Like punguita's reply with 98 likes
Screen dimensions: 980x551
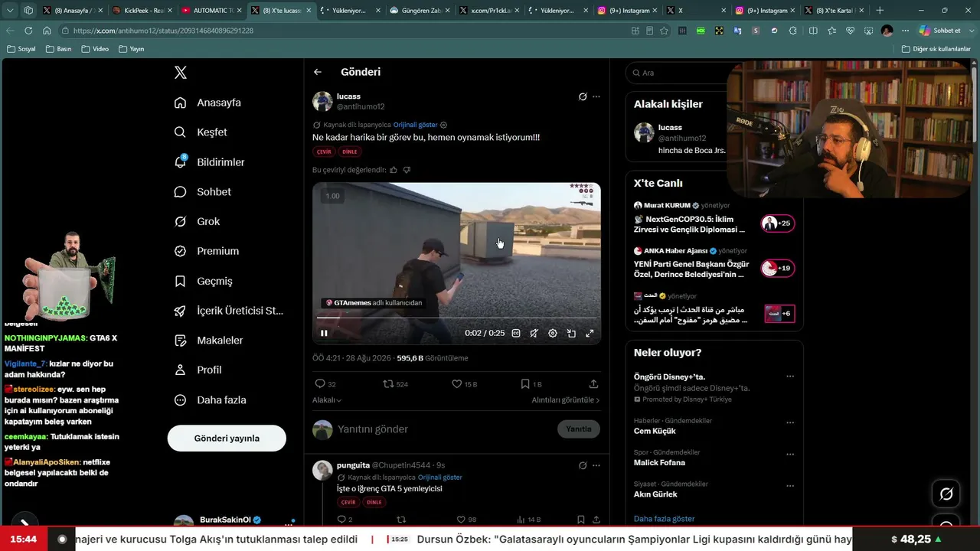[x=466, y=520]
